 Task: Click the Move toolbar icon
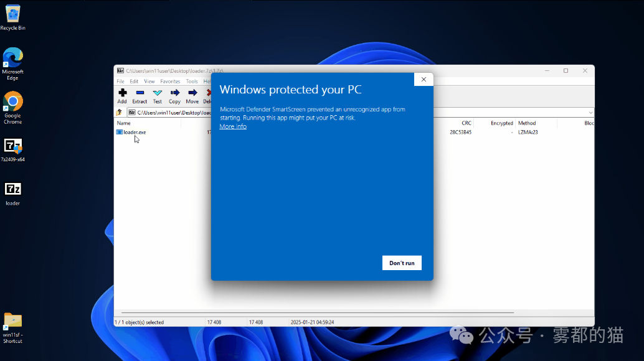(x=192, y=96)
